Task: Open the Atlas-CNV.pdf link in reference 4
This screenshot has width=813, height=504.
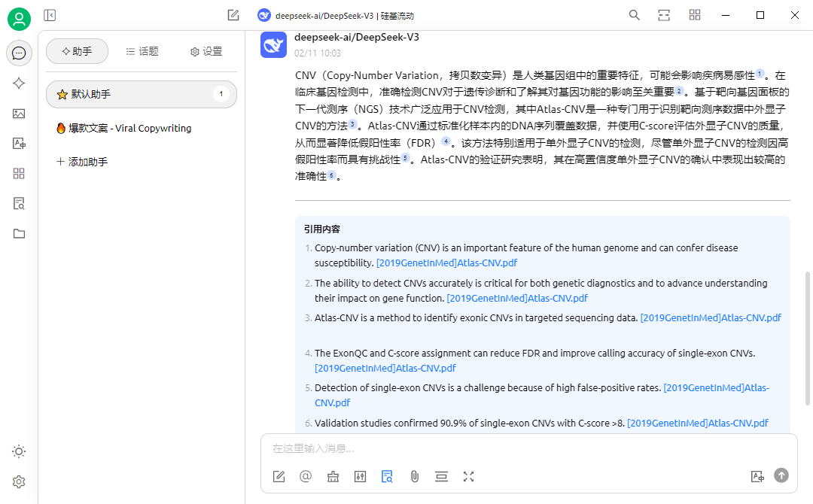Action: [385, 369]
